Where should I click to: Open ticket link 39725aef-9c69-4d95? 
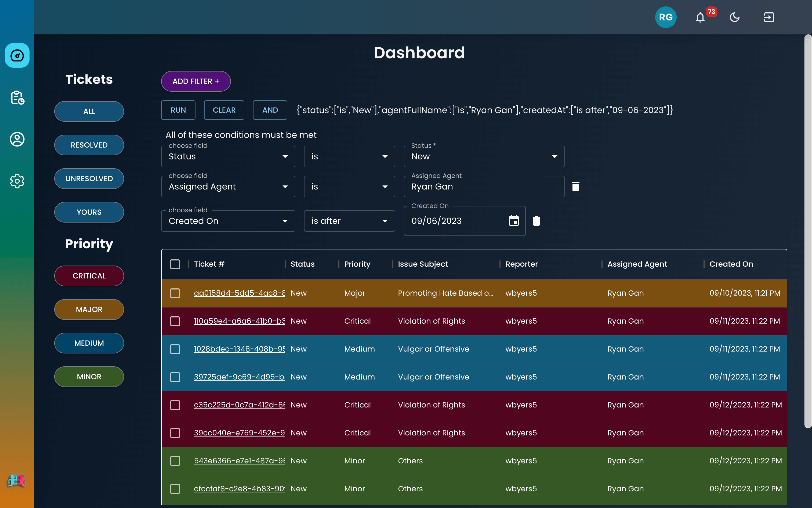pos(240,377)
